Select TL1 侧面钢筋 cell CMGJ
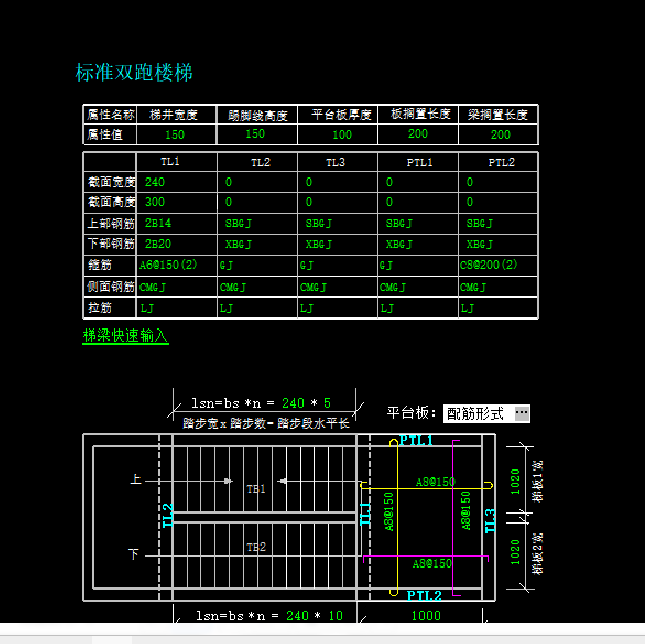The height and width of the screenshot is (644, 645). pyautogui.click(x=152, y=287)
